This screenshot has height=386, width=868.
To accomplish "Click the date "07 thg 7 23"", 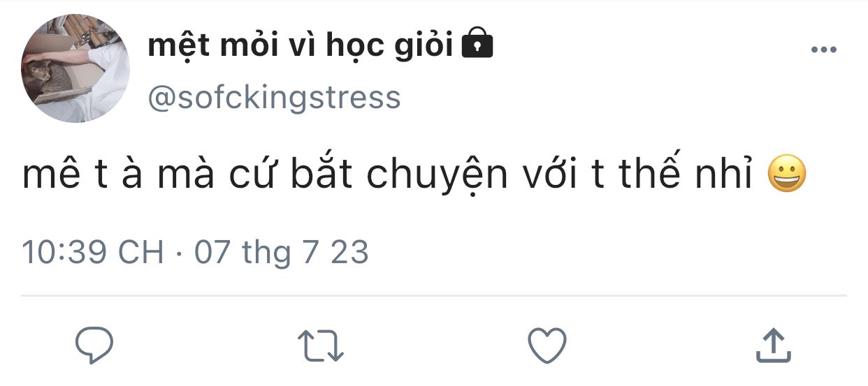I will (281, 252).
